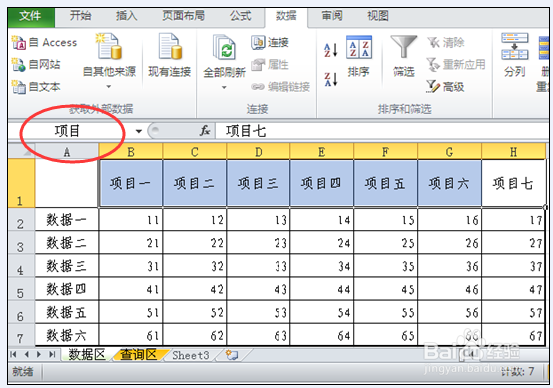Click the cell 数据三

click(x=67, y=266)
